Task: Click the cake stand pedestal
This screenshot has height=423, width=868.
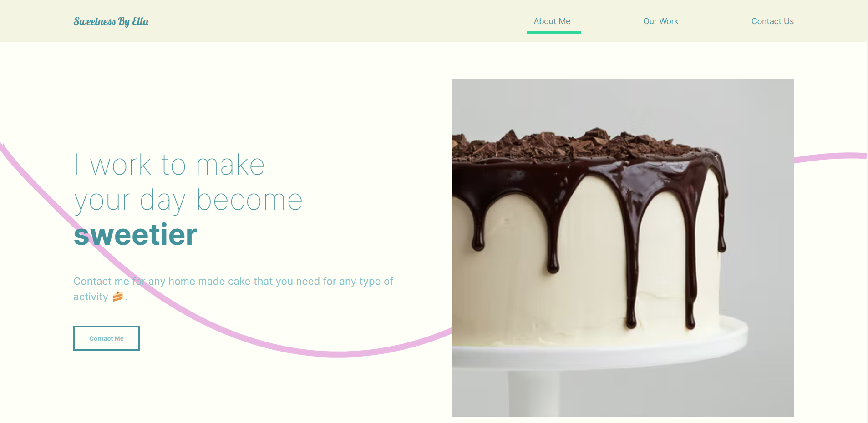Action: coord(534,393)
